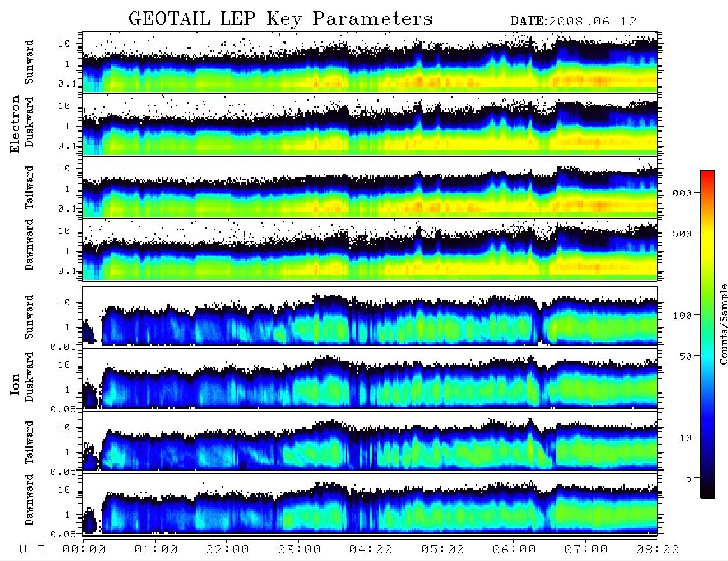Select the 01:00 time tick label
728x561 pixels.
[156, 550]
